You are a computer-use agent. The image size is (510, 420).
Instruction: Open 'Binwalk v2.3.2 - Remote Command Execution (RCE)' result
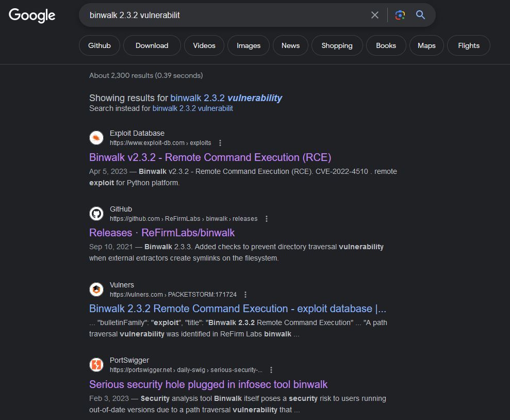tap(210, 157)
